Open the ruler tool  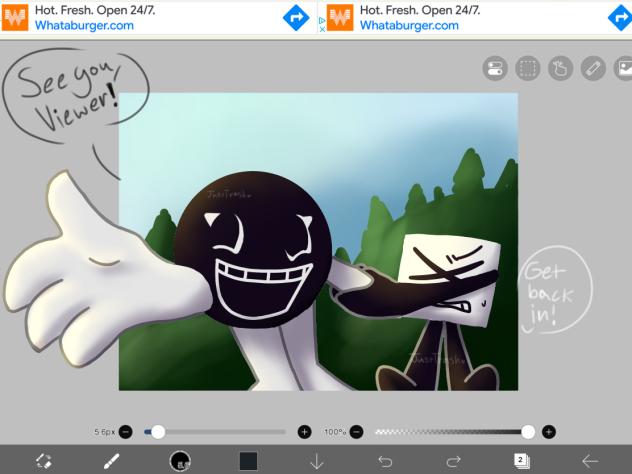(593, 69)
